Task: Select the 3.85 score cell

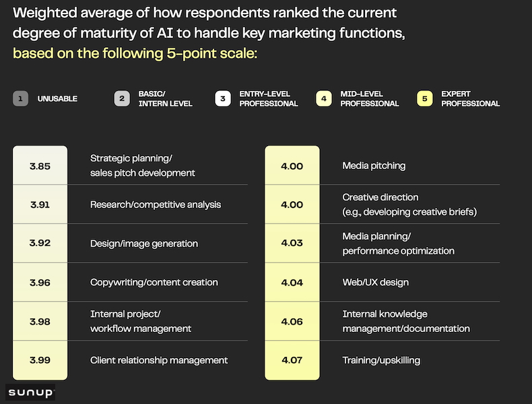Action: [40, 166]
